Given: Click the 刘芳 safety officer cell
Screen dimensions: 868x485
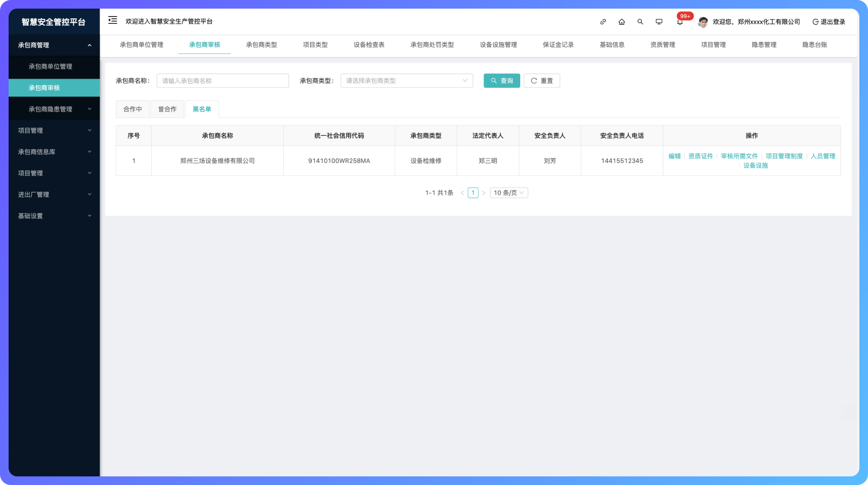Looking at the screenshot, I should [550, 161].
